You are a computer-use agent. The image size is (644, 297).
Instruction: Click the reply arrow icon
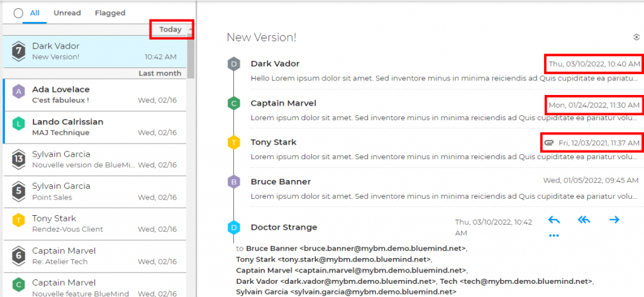click(x=554, y=220)
